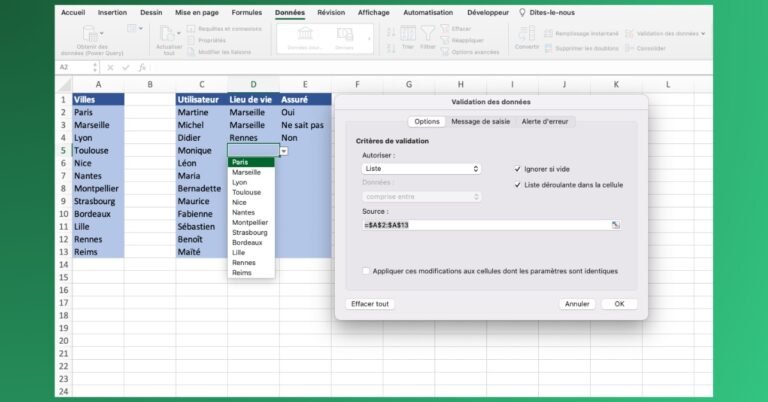This screenshot has height=402, width=768.
Task: Click the dropdown arrow beside cell D5
Action: point(284,151)
